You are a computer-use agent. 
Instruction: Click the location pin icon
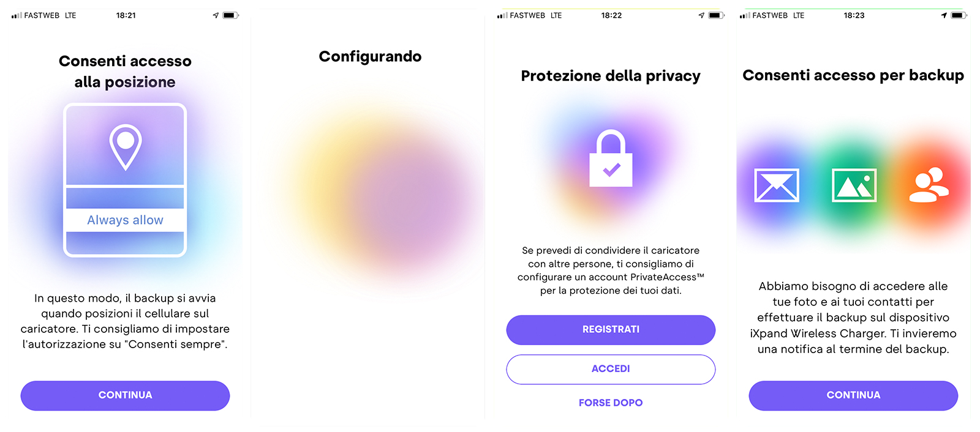[x=126, y=146]
